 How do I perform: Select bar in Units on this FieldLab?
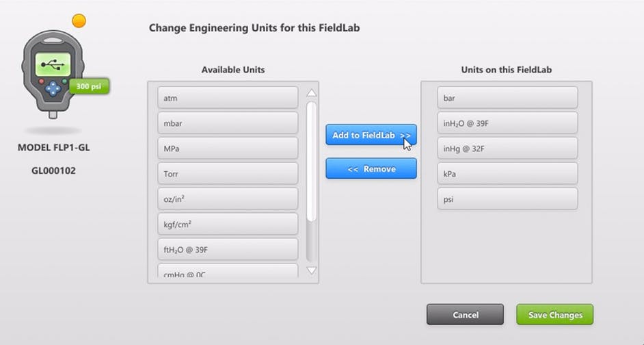(x=508, y=97)
